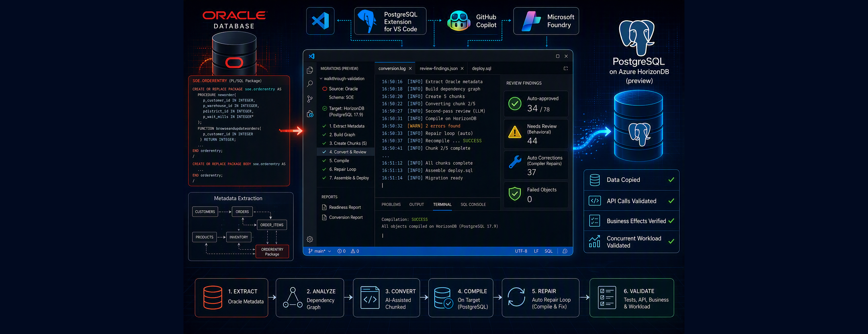Image resolution: width=868 pixels, height=334 pixels.
Task: Open the Source Control branch icon
Action: [310, 99]
